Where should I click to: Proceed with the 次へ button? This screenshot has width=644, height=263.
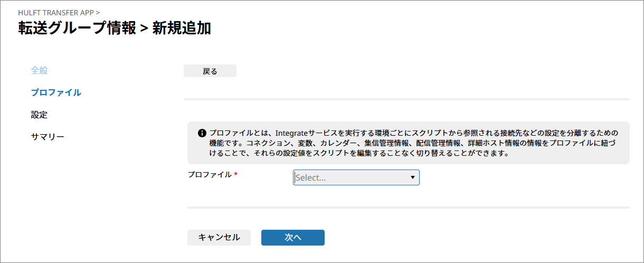coord(292,238)
